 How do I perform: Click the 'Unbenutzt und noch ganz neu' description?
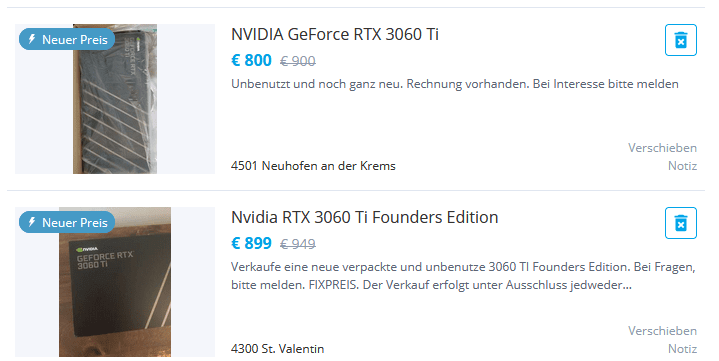click(x=455, y=84)
